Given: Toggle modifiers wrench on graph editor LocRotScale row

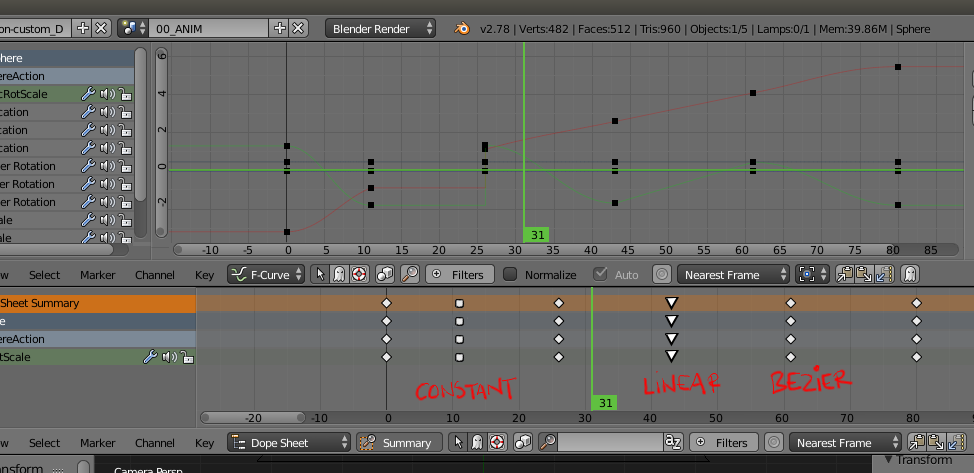Looking at the screenshot, I should (x=88, y=94).
